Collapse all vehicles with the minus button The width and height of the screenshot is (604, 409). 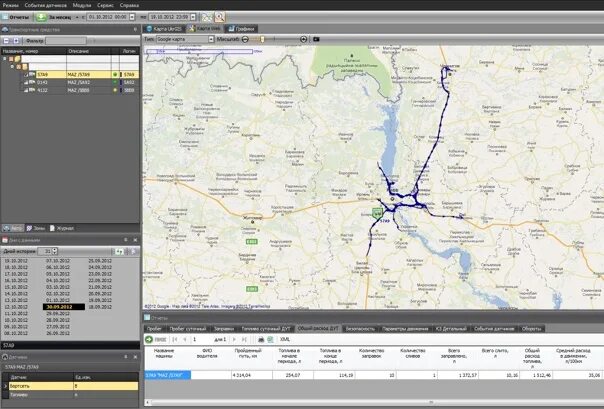6,41
